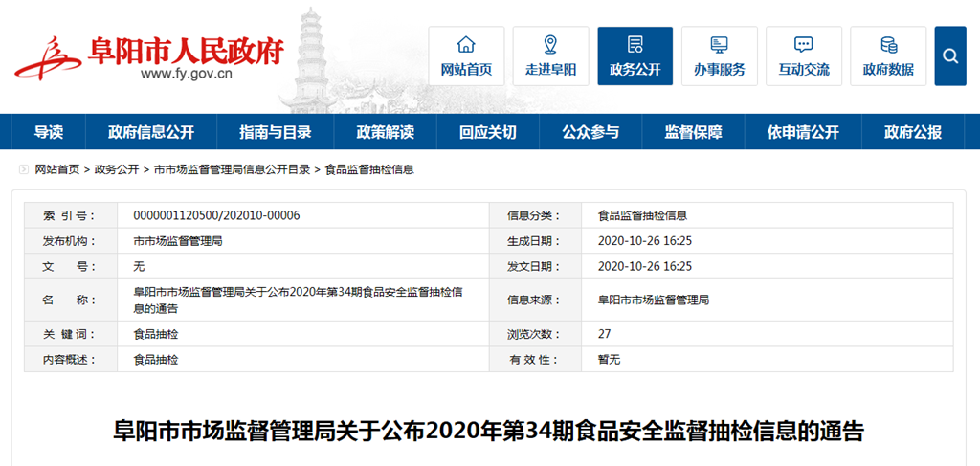Open the 监督保障 navigation tab
Image resolution: width=980 pixels, height=466 pixels.
[693, 132]
